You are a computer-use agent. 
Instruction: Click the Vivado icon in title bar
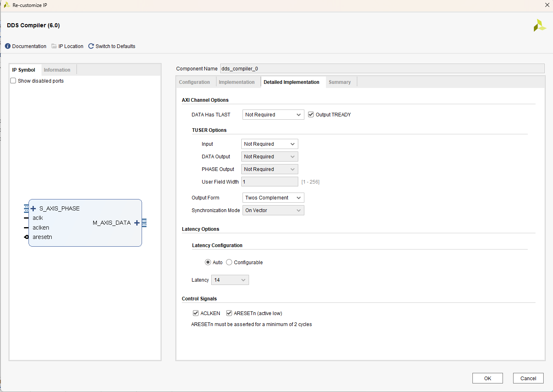point(7,5)
